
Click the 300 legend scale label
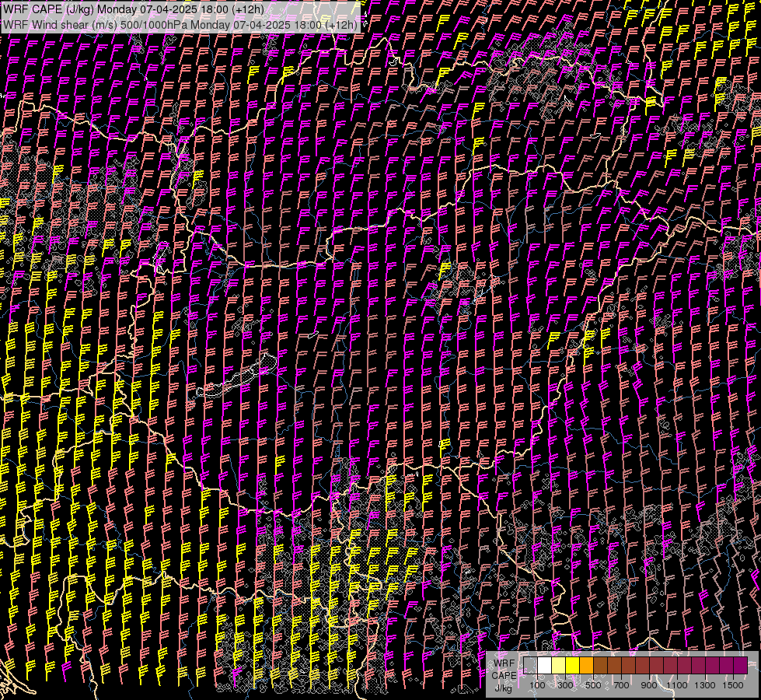coord(565,685)
